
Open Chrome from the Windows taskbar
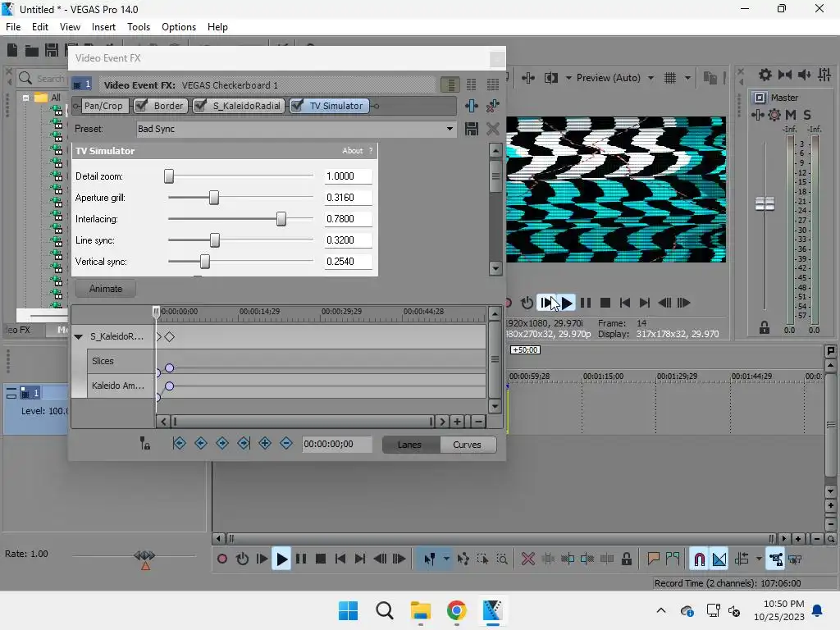click(x=456, y=610)
